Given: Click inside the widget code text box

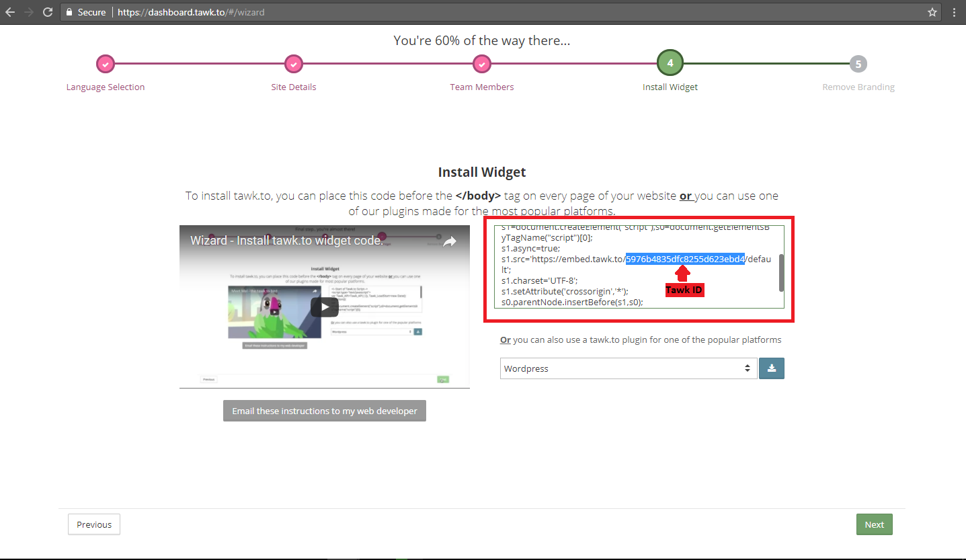Looking at the screenshot, I should (x=639, y=267).
